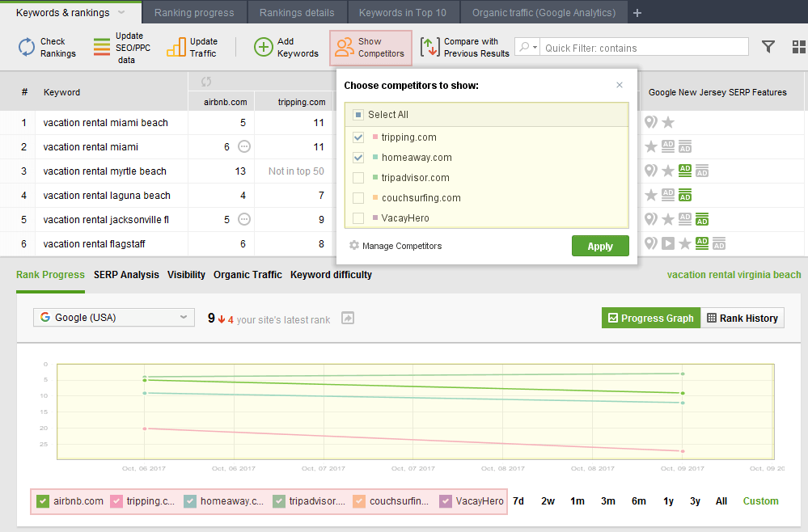Toggle the Select All competitors checkbox
Viewport: 808px width, 532px height.
pyautogui.click(x=358, y=114)
